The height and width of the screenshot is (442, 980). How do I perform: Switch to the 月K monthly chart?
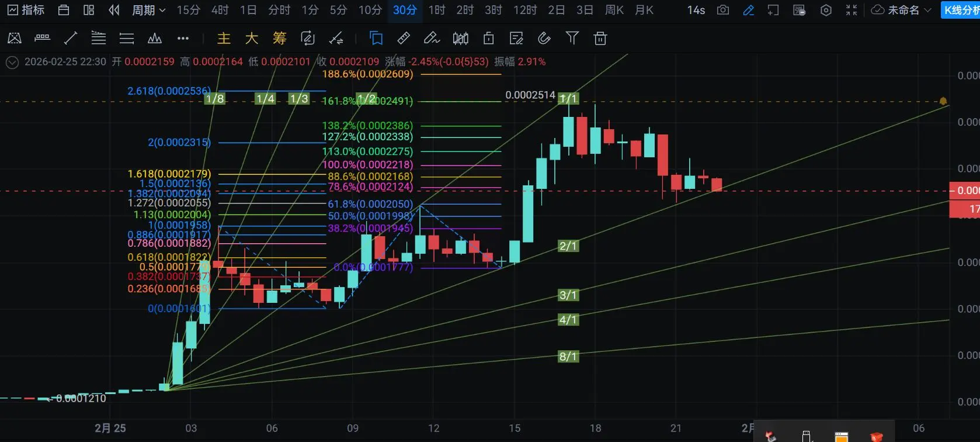click(644, 10)
